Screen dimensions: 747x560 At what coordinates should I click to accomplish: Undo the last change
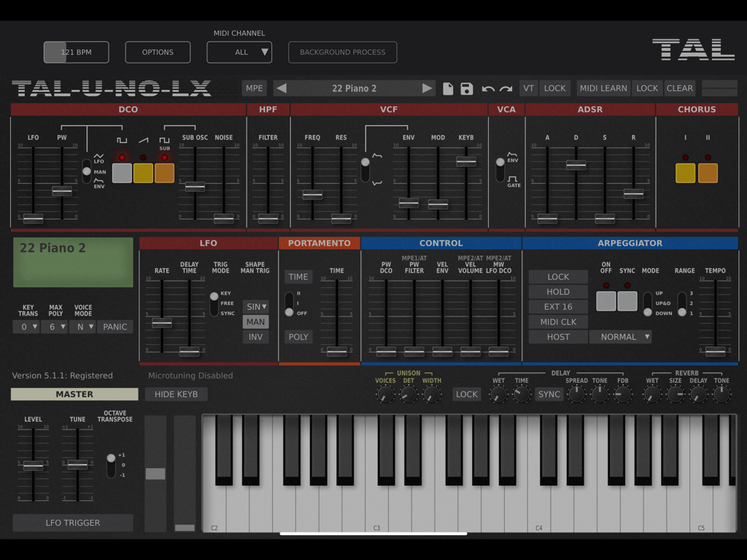coord(487,87)
